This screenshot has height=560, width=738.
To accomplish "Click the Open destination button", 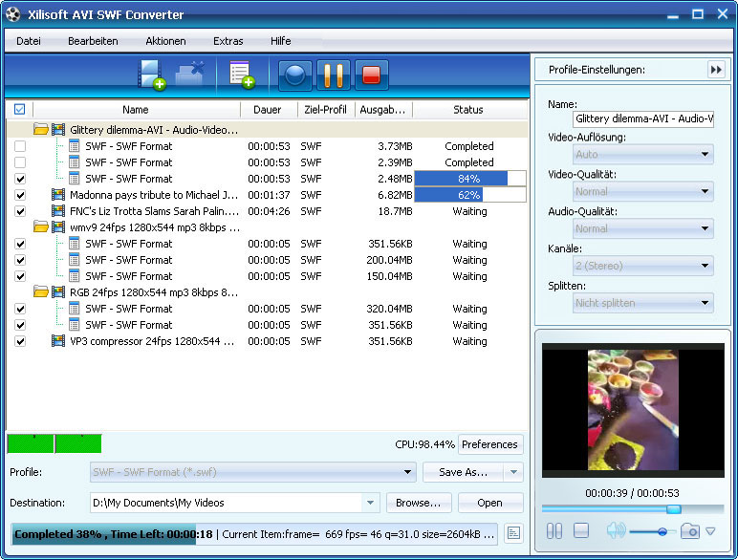I will coord(490,503).
